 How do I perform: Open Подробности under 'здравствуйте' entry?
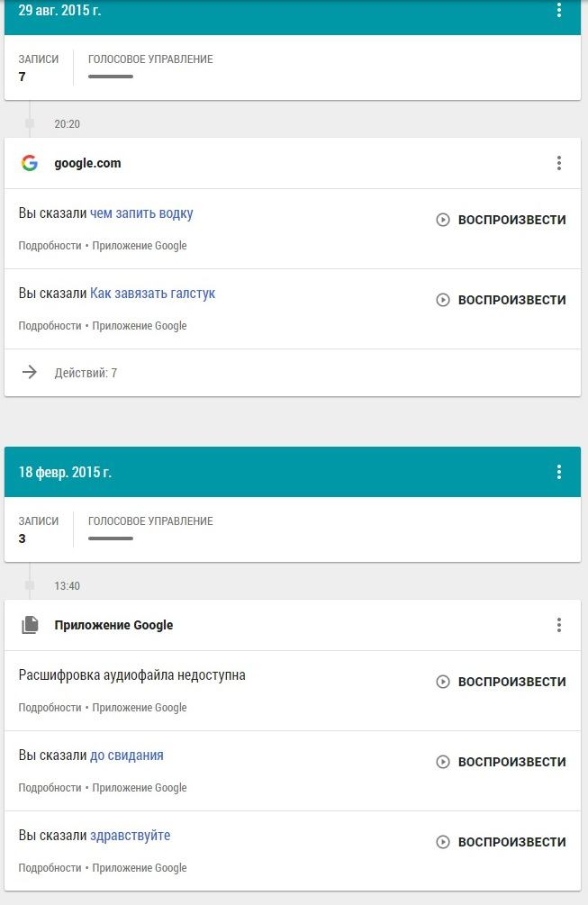pyautogui.click(x=50, y=868)
